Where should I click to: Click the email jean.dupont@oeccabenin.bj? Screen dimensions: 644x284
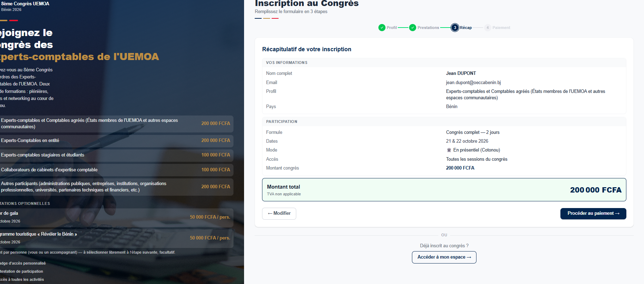pos(473,83)
